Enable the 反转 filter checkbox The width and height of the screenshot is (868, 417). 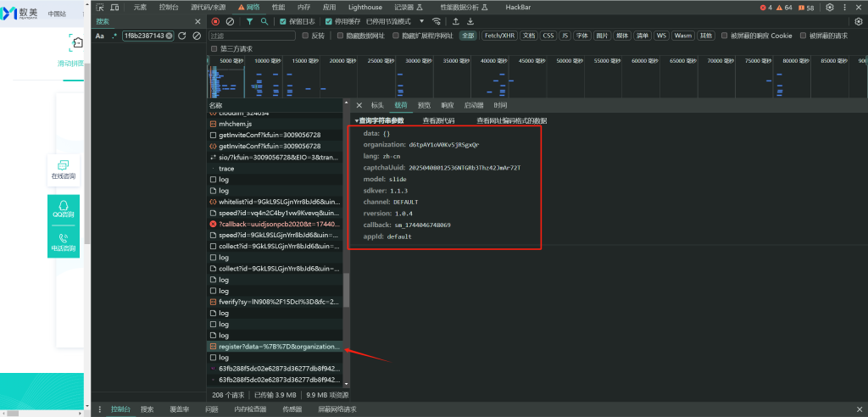click(x=305, y=36)
